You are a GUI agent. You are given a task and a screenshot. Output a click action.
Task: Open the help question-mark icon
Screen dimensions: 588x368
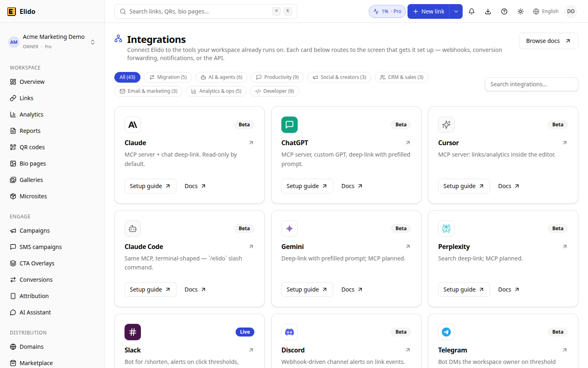(504, 11)
